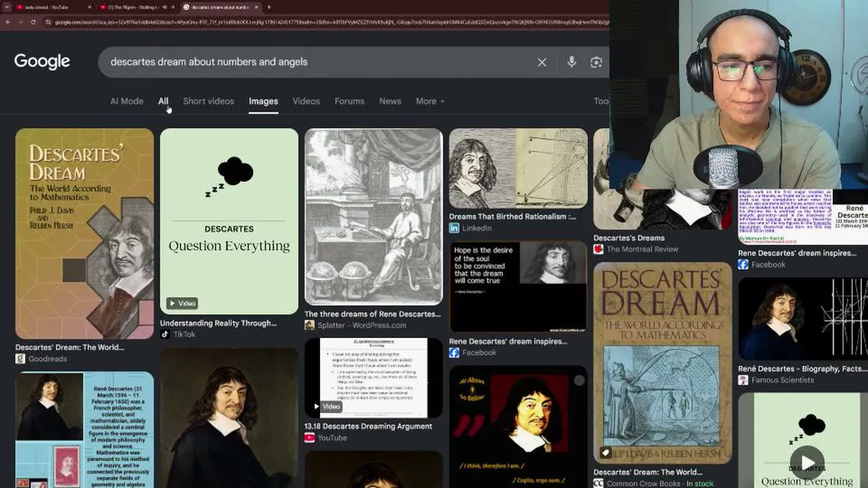Viewport: 868px width, 488px height.
Task: Click the Facebook icon below the purple-text image
Action: point(743,264)
